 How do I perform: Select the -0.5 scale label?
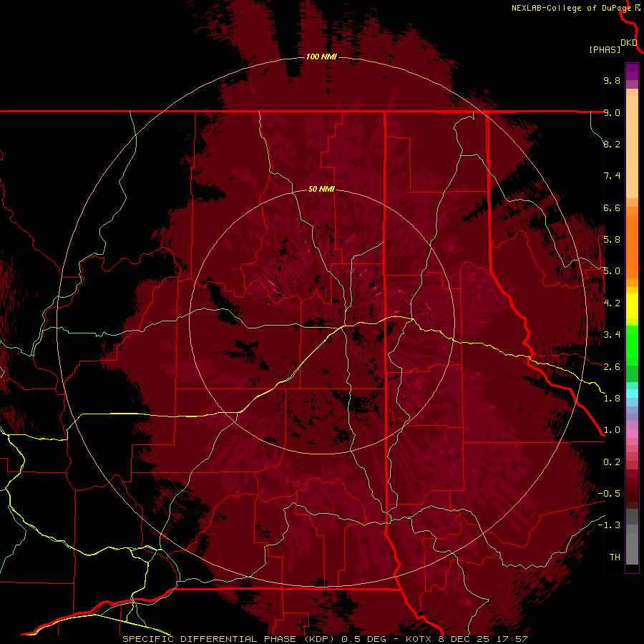click(609, 494)
